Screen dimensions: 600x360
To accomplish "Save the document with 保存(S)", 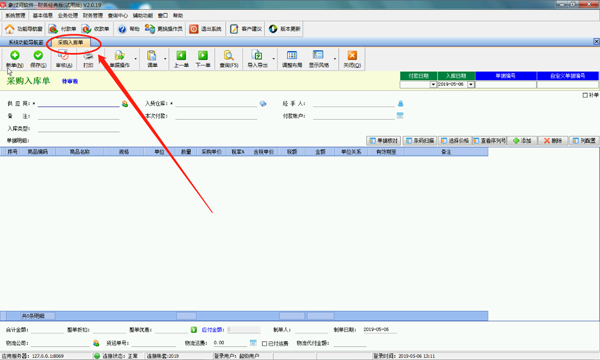I will tap(38, 59).
